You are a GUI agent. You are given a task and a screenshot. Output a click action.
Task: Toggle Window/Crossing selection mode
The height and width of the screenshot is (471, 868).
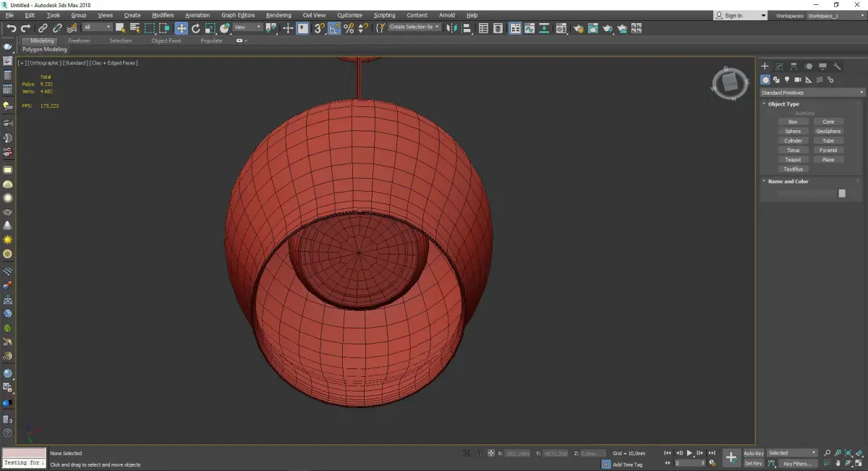[164, 28]
